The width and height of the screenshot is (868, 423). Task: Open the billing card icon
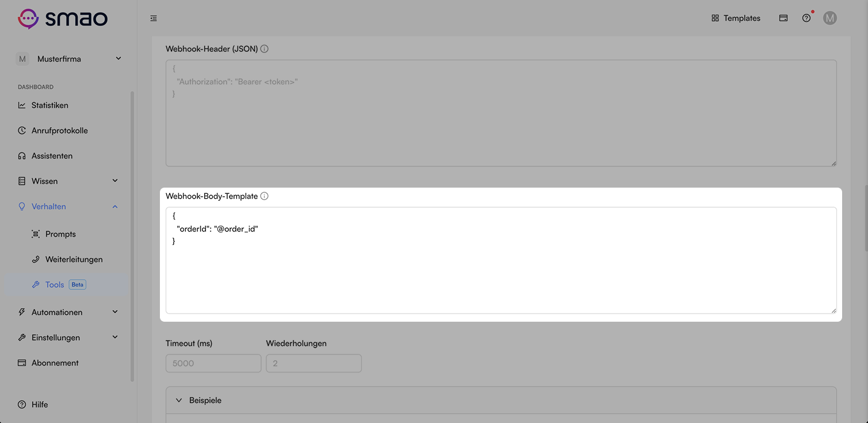click(783, 18)
